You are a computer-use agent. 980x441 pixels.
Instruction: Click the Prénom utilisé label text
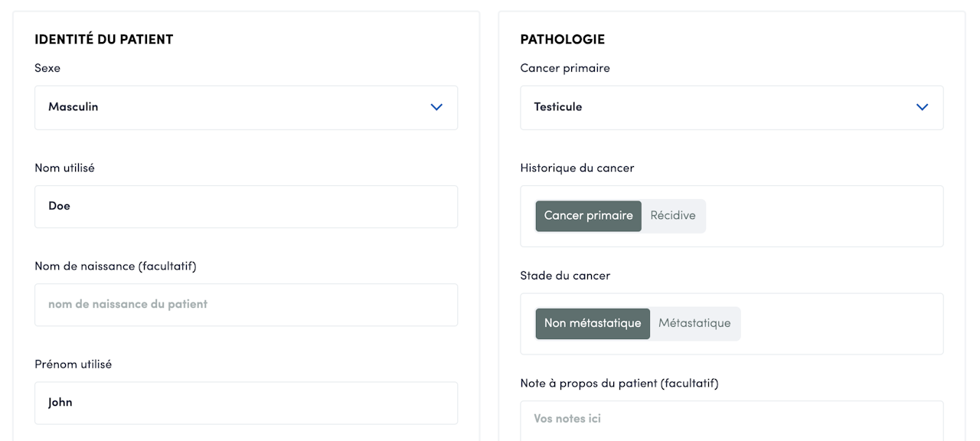pos(73,364)
